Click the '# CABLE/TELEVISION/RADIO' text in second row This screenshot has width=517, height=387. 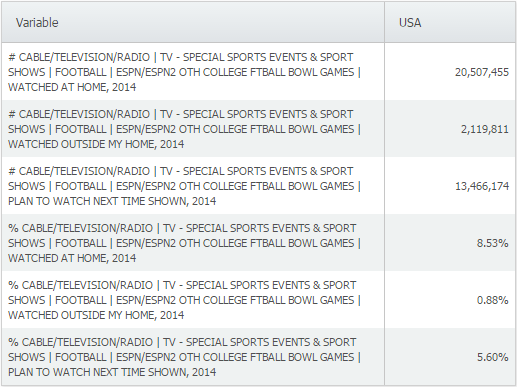(x=79, y=114)
